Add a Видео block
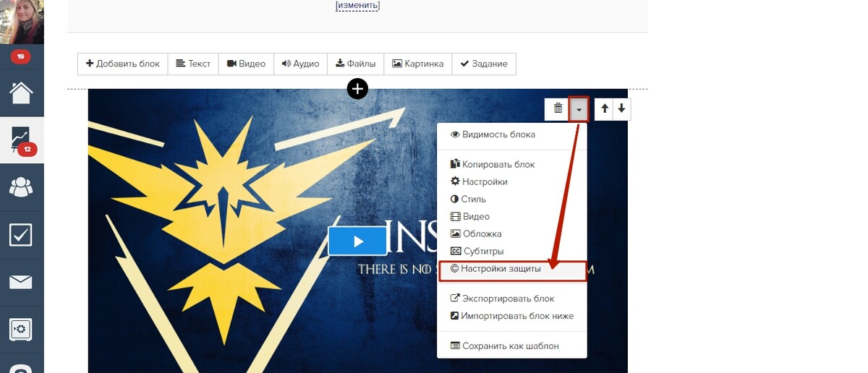 (x=246, y=64)
